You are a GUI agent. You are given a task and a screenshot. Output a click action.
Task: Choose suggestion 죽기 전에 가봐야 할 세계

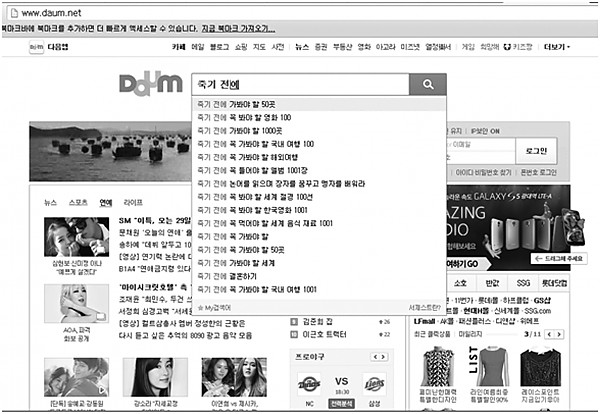click(319, 263)
